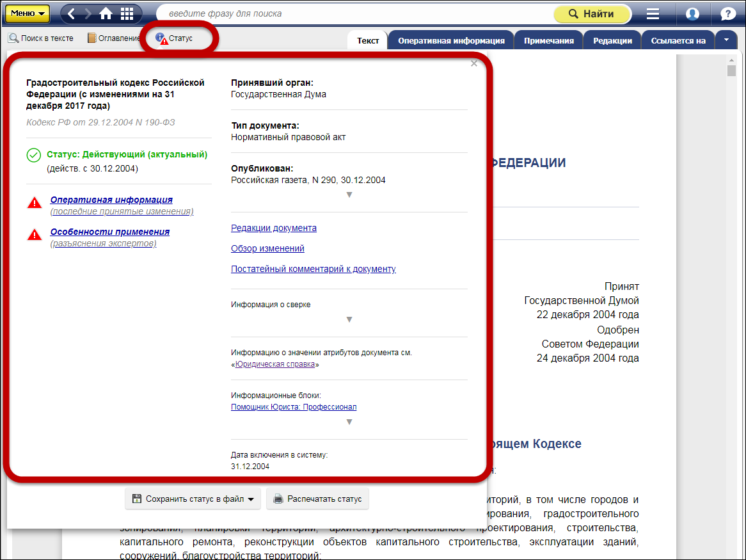Click the forward navigation arrow
This screenshot has height=560, width=746.
88,13
